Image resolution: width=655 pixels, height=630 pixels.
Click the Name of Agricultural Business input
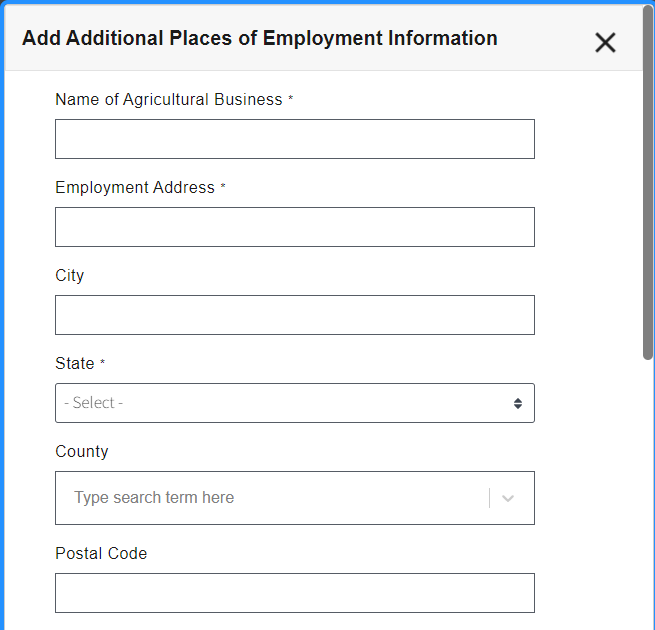(x=295, y=139)
